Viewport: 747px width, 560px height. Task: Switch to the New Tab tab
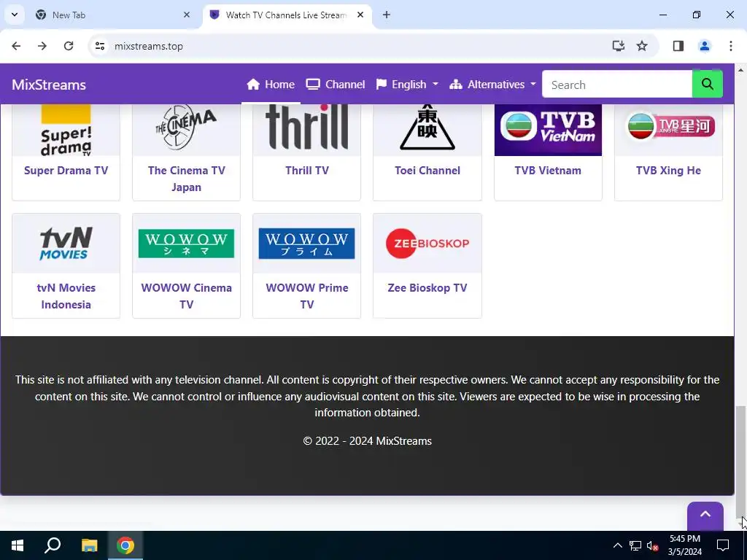113,15
